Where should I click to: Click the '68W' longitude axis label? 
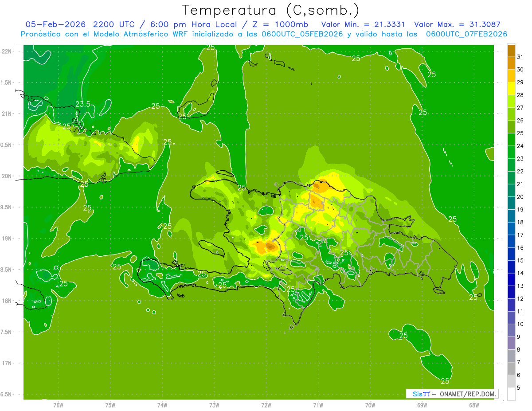[x=474, y=405]
